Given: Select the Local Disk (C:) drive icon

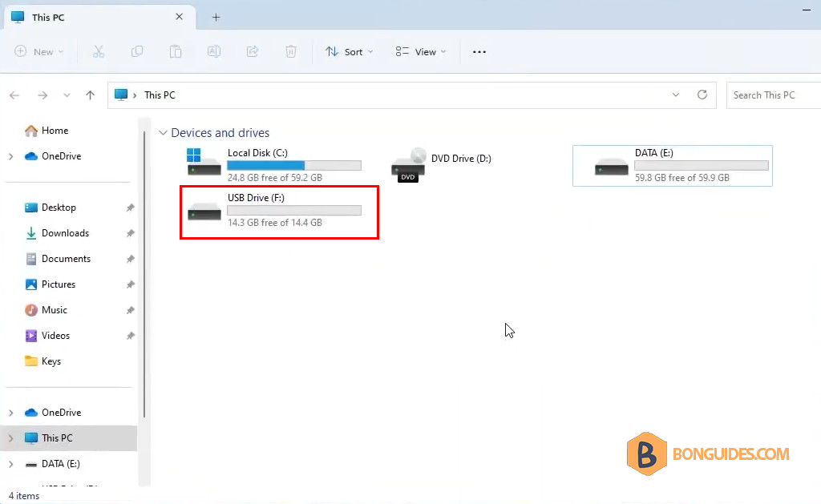Looking at the screenshot, I should 204,162.
